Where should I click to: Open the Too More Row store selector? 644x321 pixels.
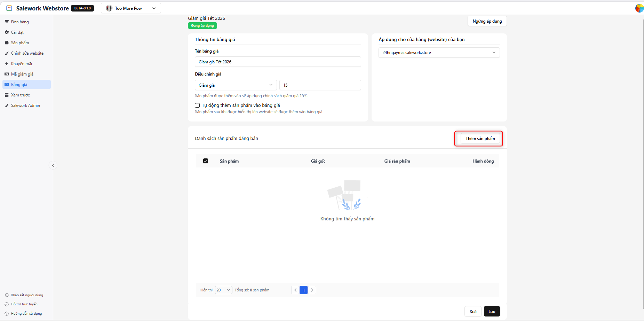[131, 8]
